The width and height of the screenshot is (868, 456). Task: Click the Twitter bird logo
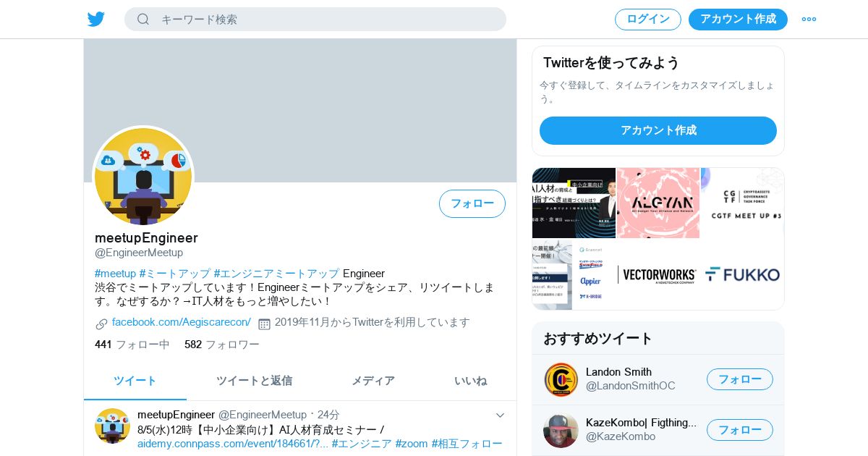[96, 20]
